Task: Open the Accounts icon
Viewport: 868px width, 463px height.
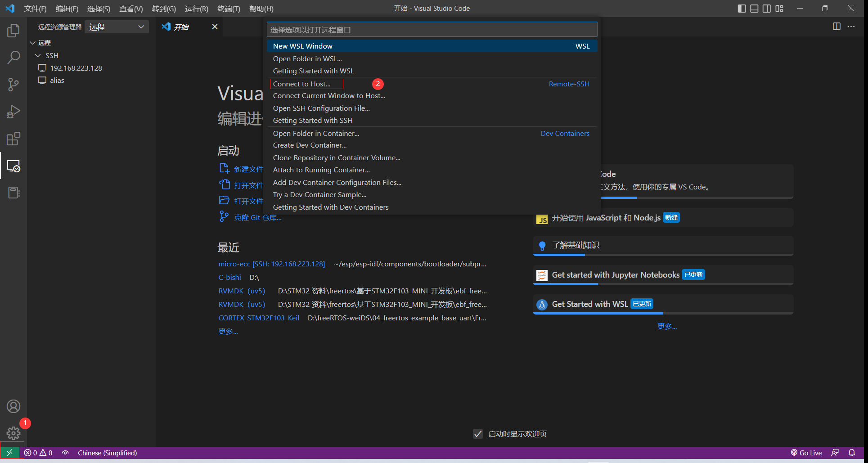Action: point(13,406)
